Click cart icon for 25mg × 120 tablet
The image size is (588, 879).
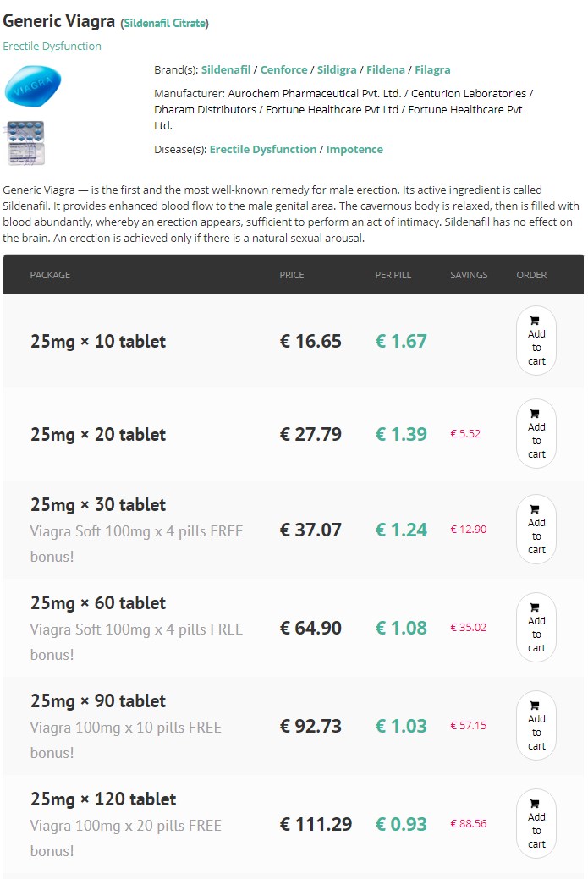pyautogui.click(x=535, y=804)
